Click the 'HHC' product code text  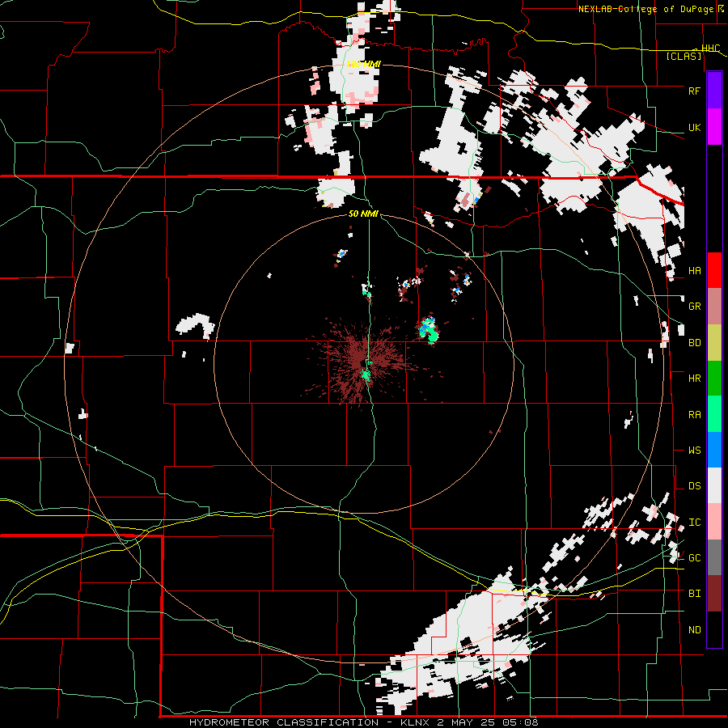710,49
